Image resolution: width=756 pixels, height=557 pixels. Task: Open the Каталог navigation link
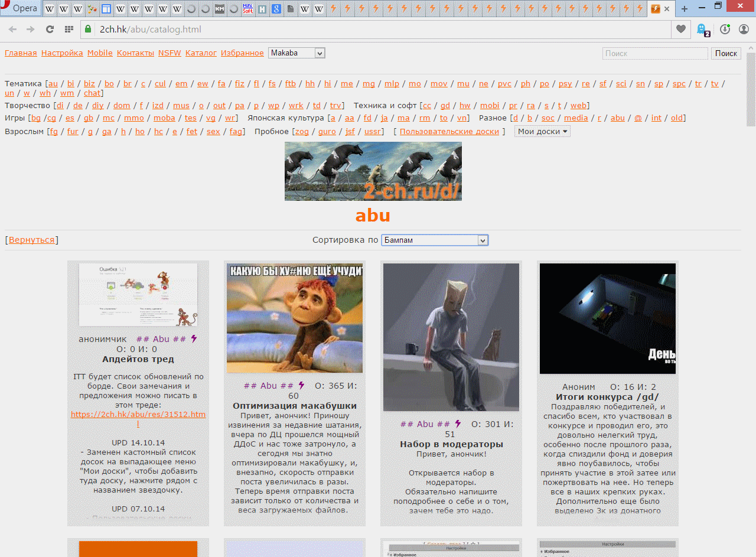(201, 53)
